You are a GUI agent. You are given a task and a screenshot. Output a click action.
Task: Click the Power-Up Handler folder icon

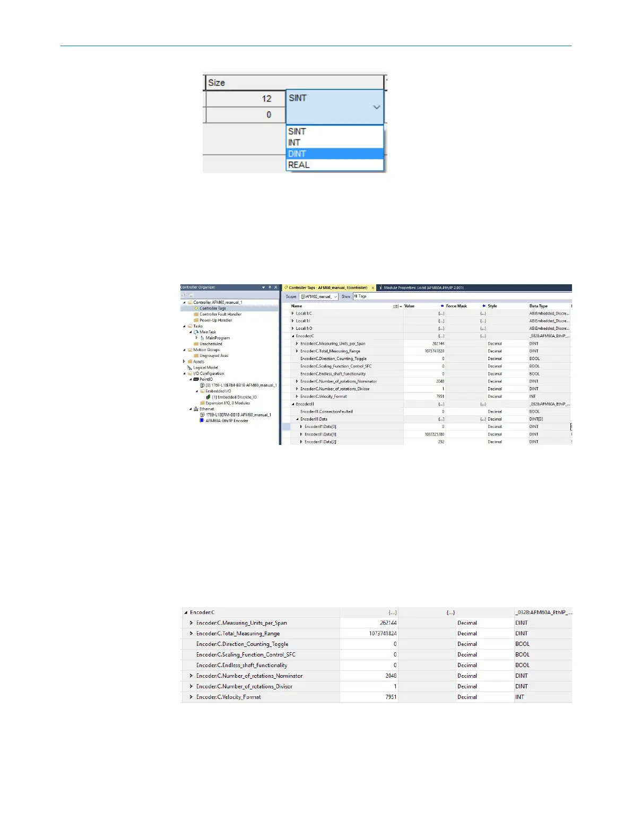click(196, 320)
